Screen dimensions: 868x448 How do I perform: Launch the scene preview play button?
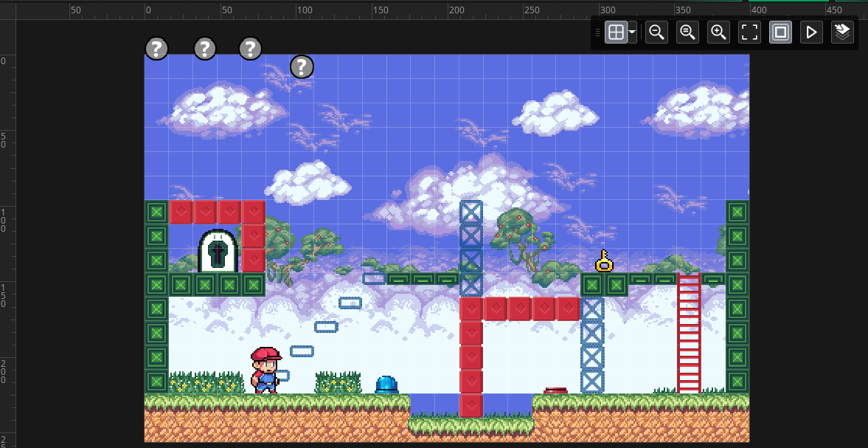click(811, 32)
